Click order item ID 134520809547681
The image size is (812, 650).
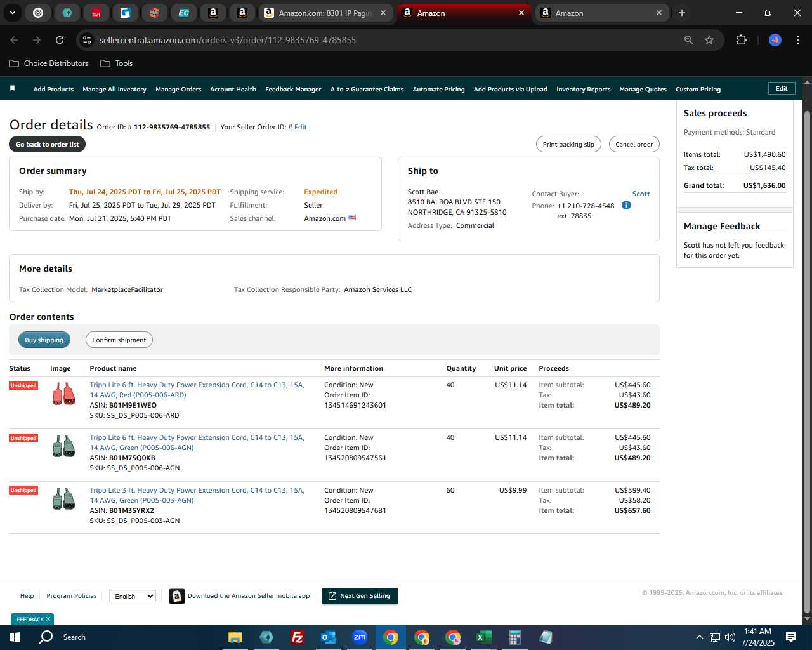355,510
